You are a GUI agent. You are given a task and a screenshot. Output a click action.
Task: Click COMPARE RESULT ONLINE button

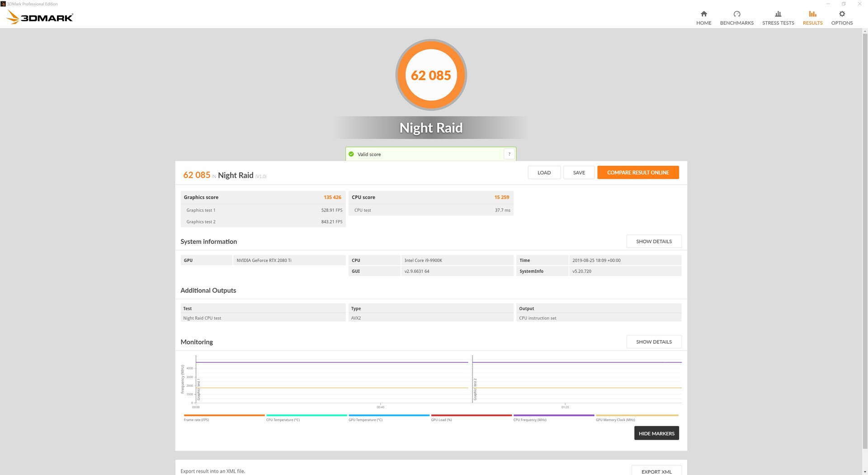(638, 173)
